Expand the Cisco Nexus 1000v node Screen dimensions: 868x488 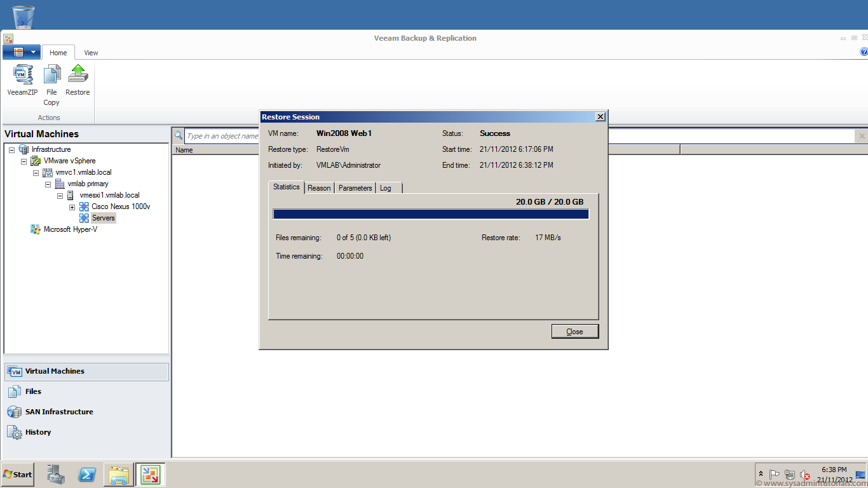(x=72, y=207)
